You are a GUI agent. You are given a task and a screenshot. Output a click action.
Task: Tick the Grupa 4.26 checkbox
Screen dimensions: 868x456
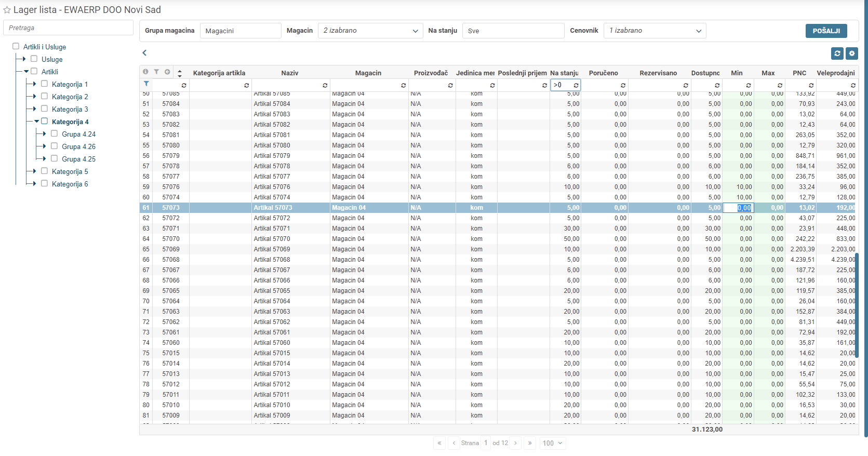(x=55, y=146)
